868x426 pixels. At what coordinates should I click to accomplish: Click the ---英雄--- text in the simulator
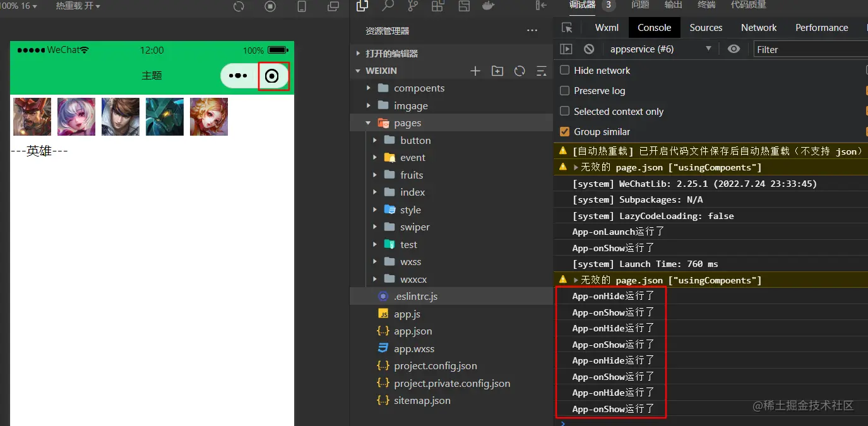39,151
